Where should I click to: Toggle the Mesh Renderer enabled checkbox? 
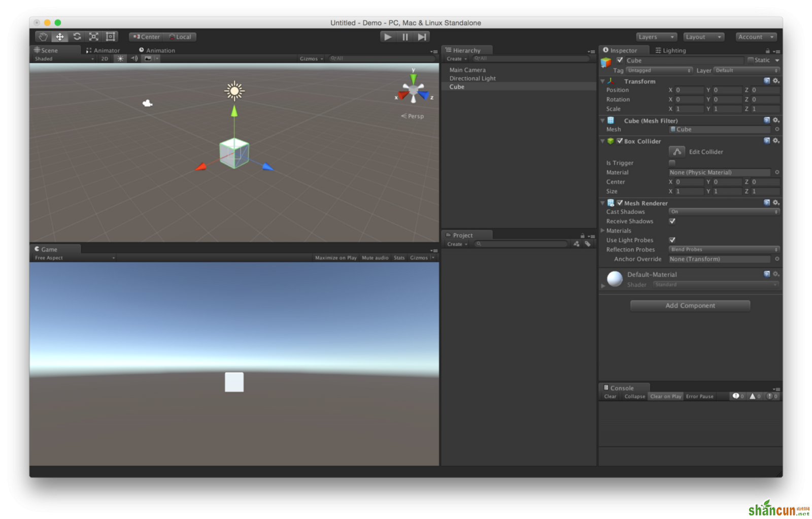pyautogui.click(x=620, y=203)
